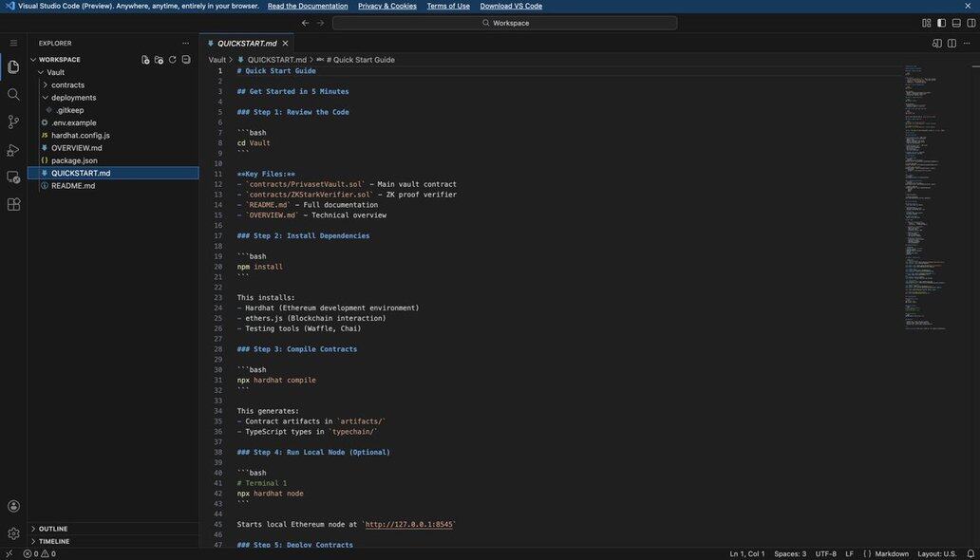Click the Download VS Code link
Viewport: 980px width, 560px height.
click(x=511, y=6)
